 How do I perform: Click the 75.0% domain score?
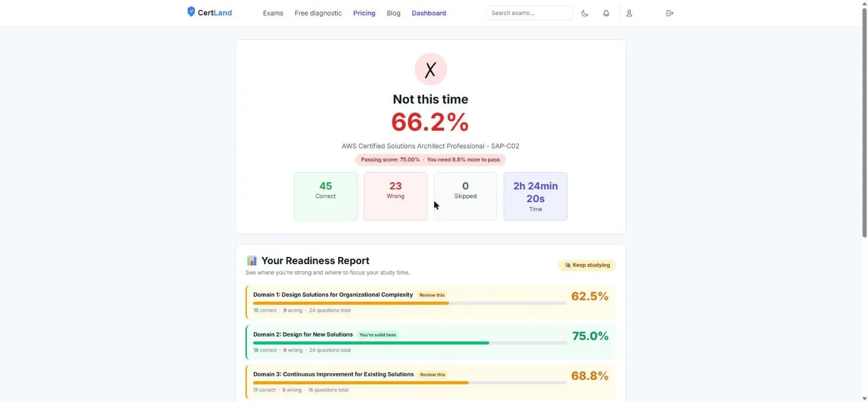590,336
